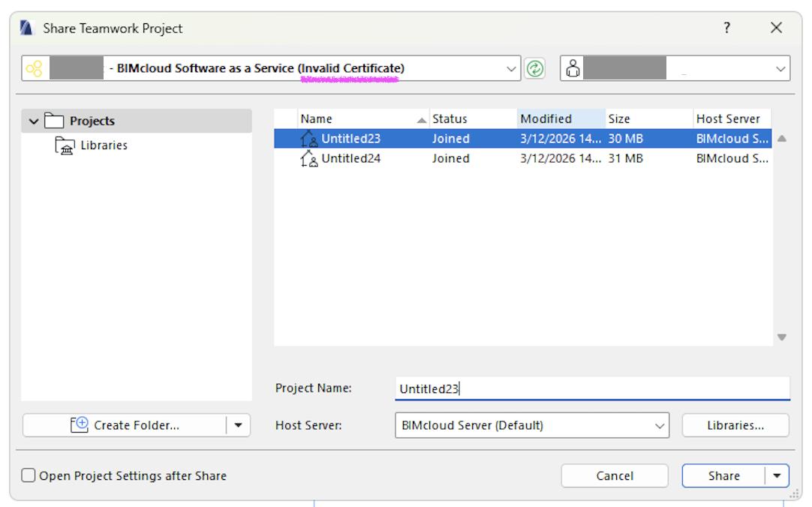Open the BIMcloud server address dropdown
This screenshot has width=812, height=507.
[511, 69]
